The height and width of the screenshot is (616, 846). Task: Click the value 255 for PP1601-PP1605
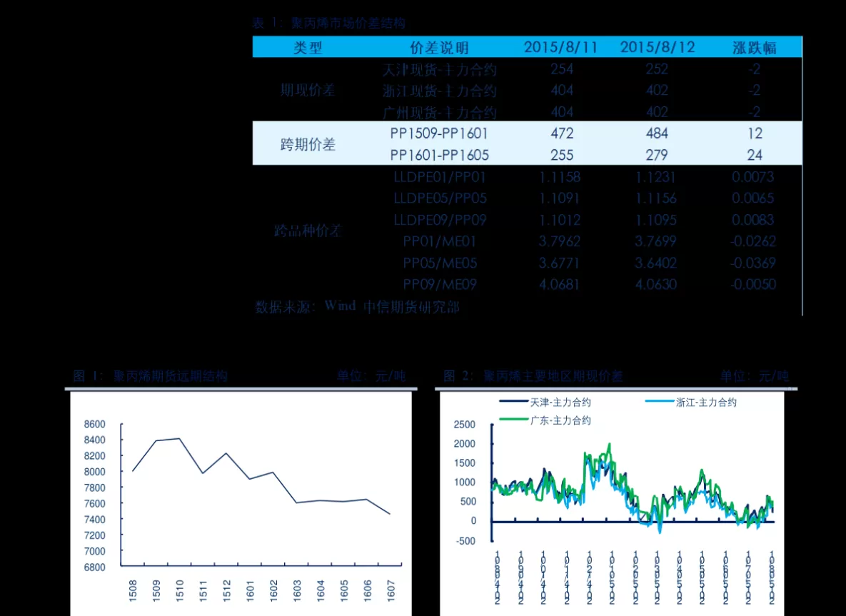(562, 156)
